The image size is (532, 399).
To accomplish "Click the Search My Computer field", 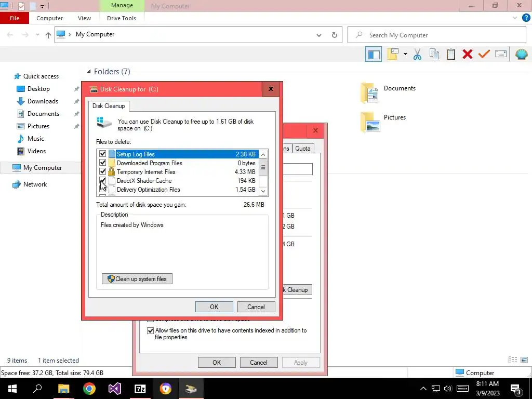I will 437,35.
